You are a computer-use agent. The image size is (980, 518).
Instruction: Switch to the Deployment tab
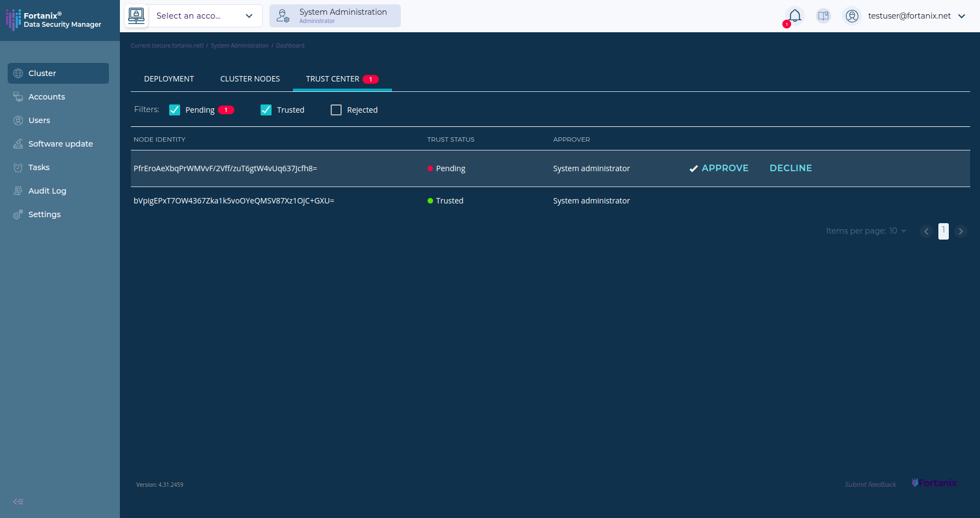point(169,79)
